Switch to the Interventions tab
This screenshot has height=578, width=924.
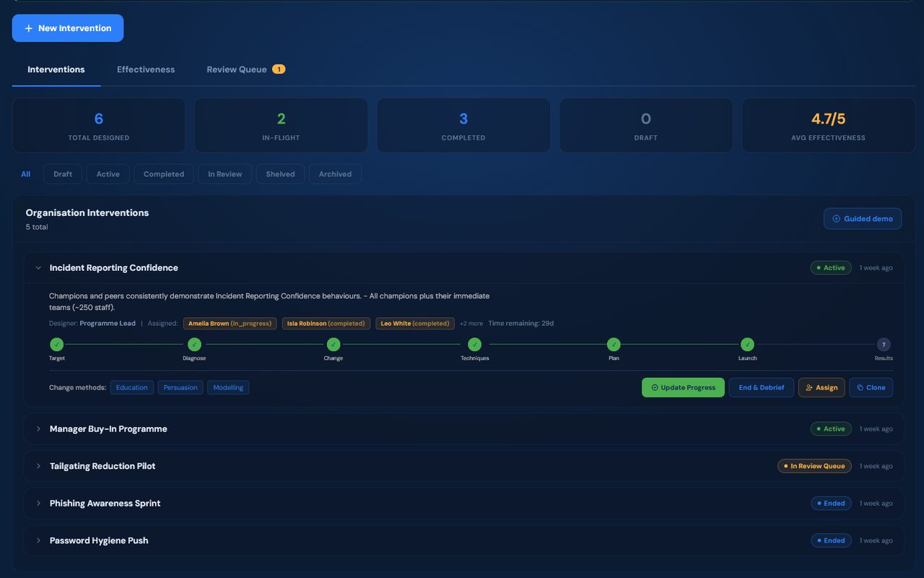(56, 69)
